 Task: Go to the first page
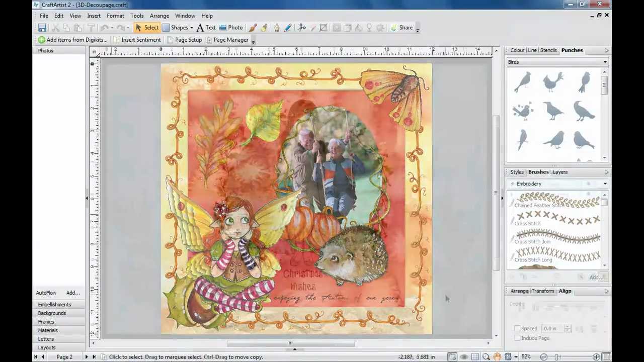[35, 357]
